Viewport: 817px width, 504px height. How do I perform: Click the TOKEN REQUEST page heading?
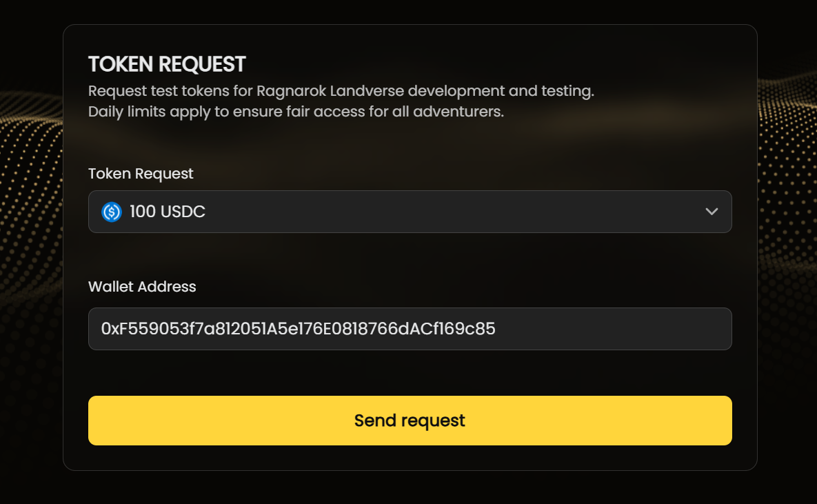click(x=167, y=64)
